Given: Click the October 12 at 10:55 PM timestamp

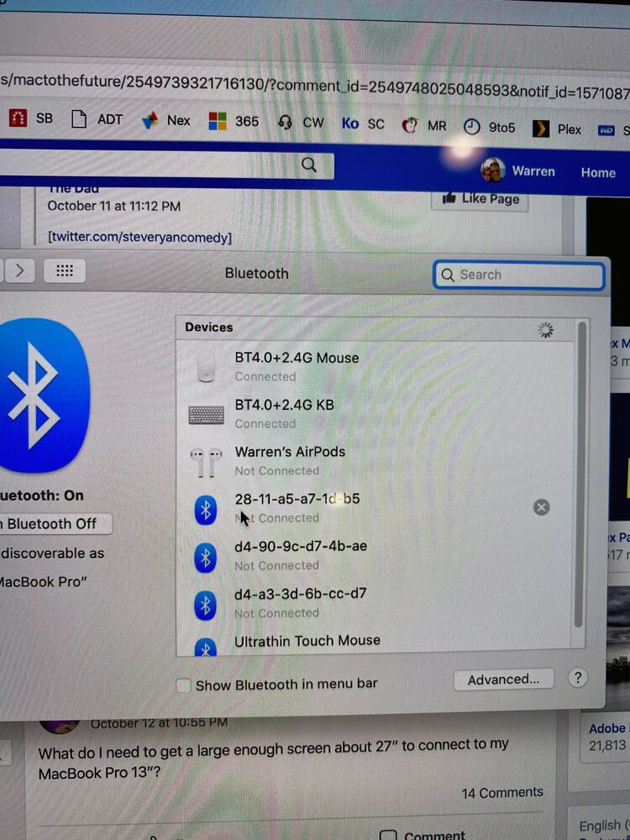Looking at the screenshot, I should coord(159,722).
